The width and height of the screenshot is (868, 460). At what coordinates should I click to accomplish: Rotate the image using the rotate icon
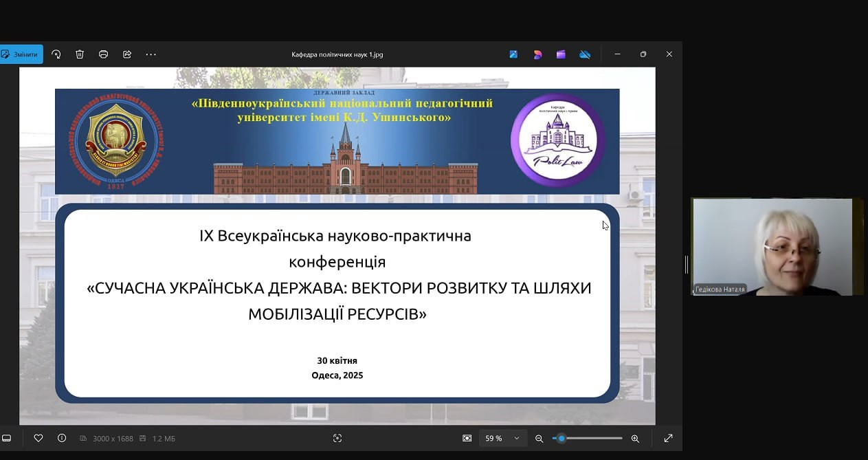pos(56,54)
